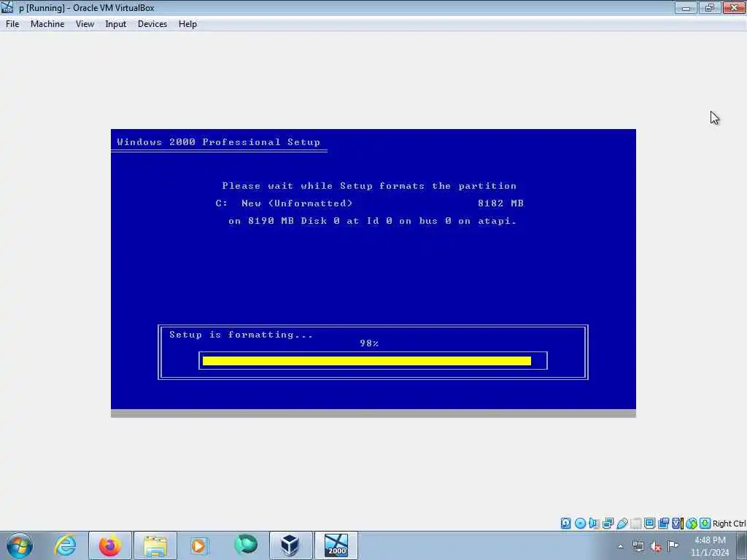The width and height of the screenshot is (747, 560).
Task: Open the View menu
Action: click(x=85, y=24)
